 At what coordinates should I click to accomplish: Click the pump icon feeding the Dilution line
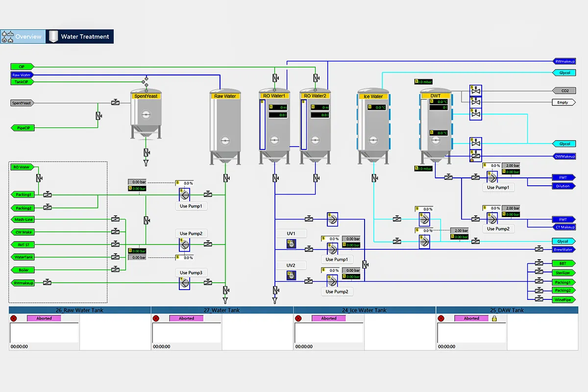pos(491,177)
